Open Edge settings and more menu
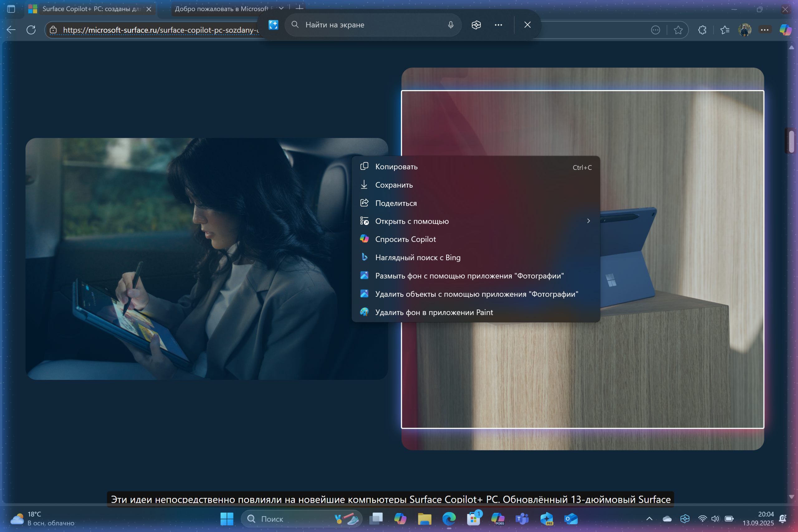Viewport: 798px width, 532px height. 764,30
